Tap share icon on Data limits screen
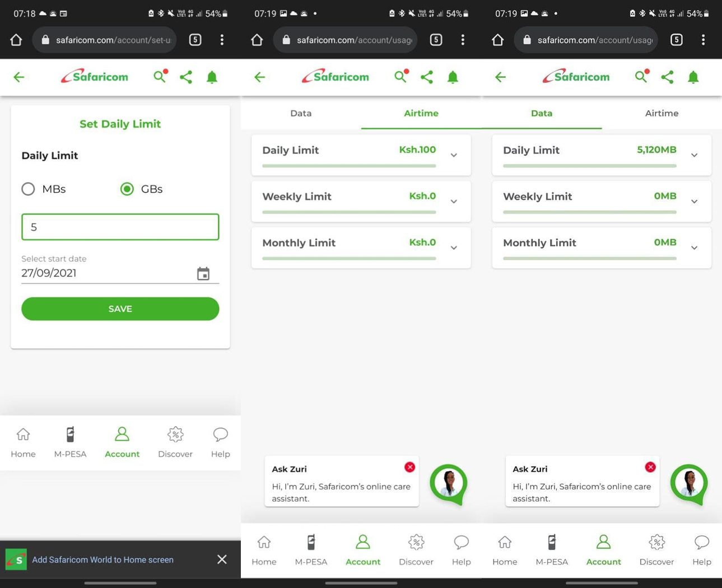The height and width of the screenshot is (588, 722). [667, 77]
